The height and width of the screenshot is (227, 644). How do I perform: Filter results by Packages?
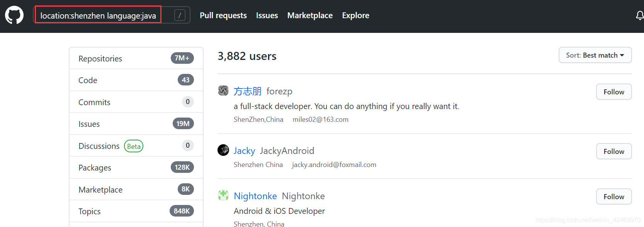136,167
